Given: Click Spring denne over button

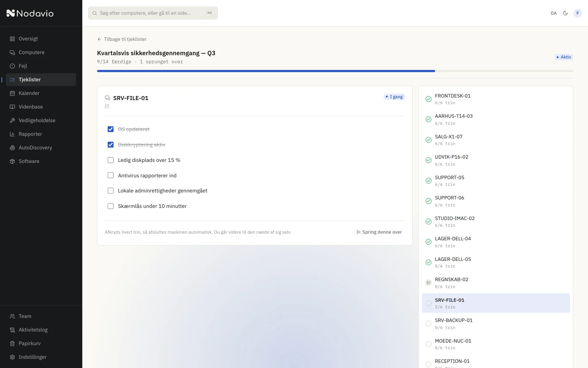Looking at the screenshot, I should point(379,232).
